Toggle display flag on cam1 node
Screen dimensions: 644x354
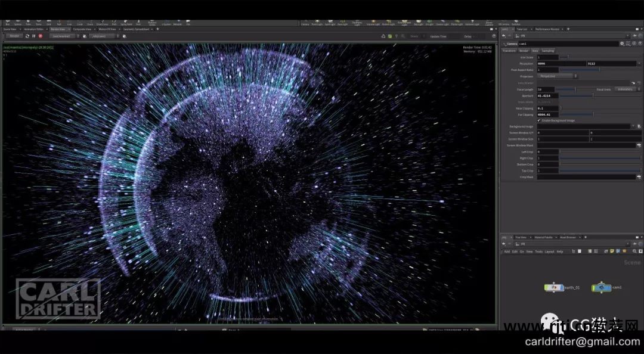point(609,287)
